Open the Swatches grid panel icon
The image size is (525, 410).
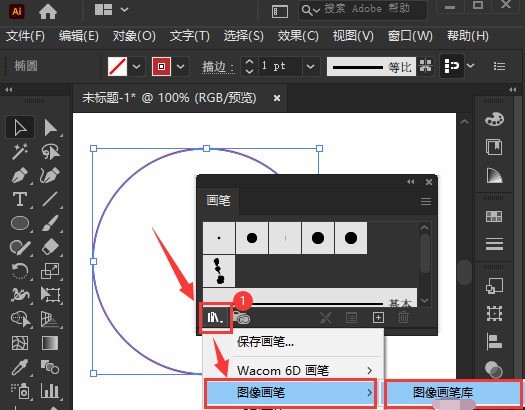point(494,217)
